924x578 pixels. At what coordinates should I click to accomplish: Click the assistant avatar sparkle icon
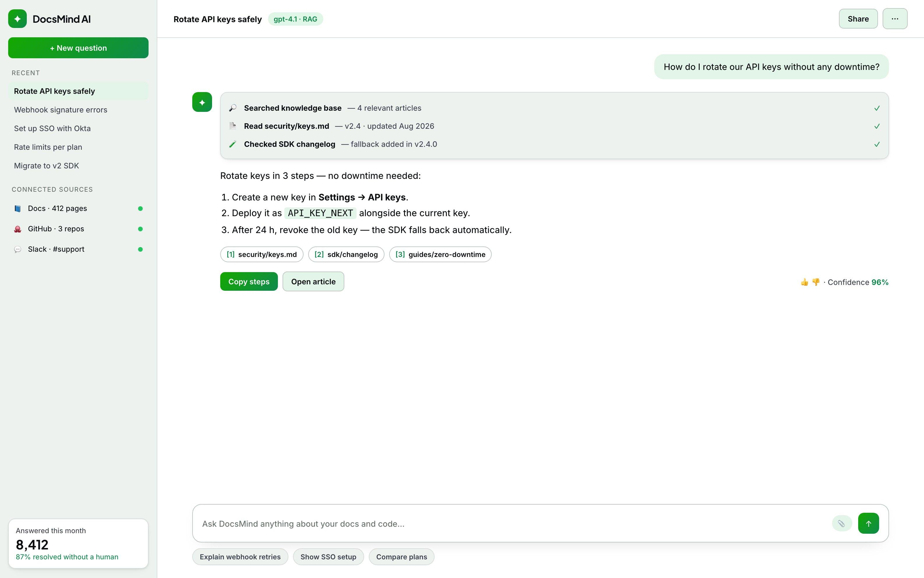(x=202, y=102)
